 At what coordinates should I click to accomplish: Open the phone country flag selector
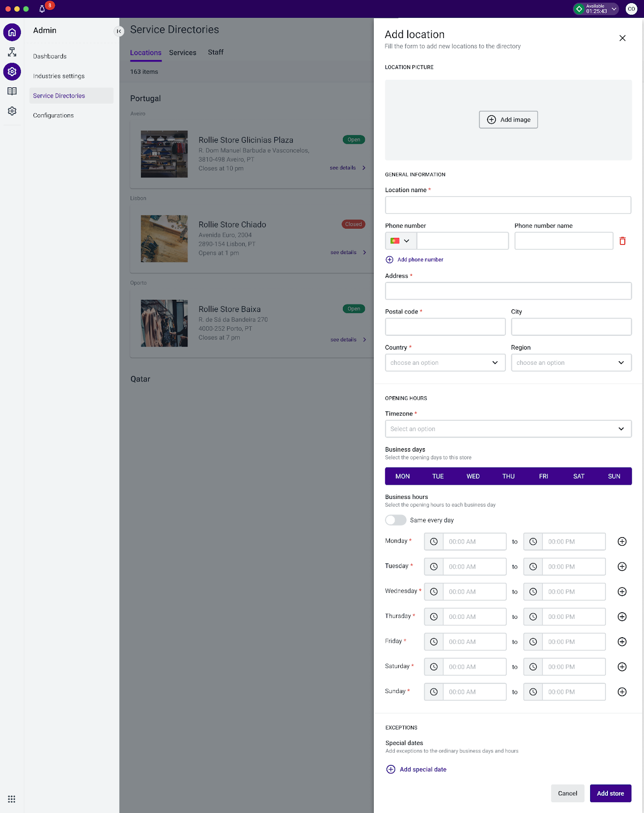(401, 241)
